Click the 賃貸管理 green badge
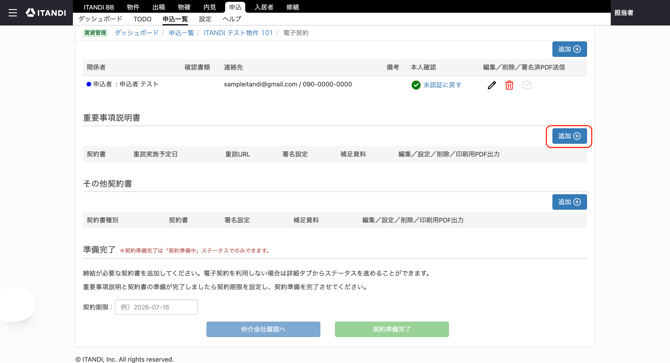670x363 pixels. click(x=95, y=33)
